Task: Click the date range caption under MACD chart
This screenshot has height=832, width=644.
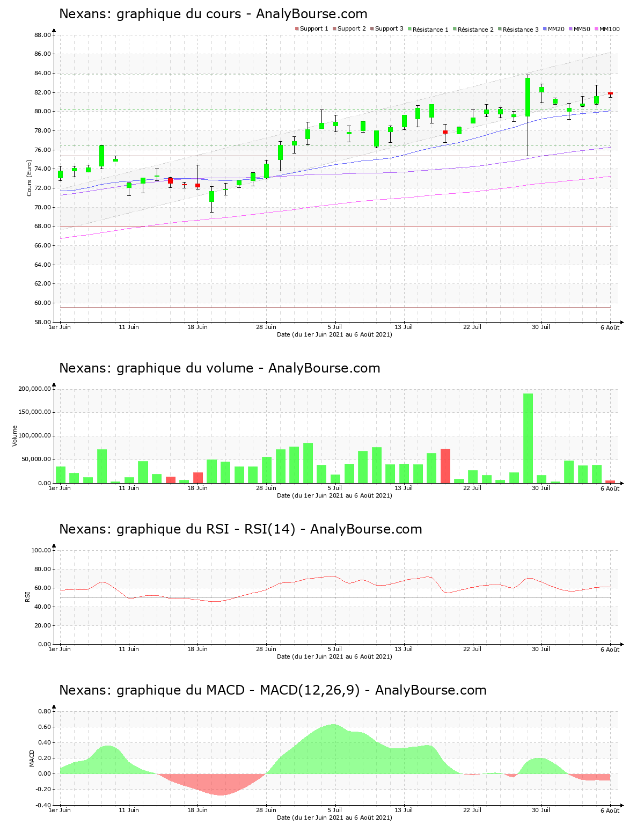Action: tap(334, 818)
